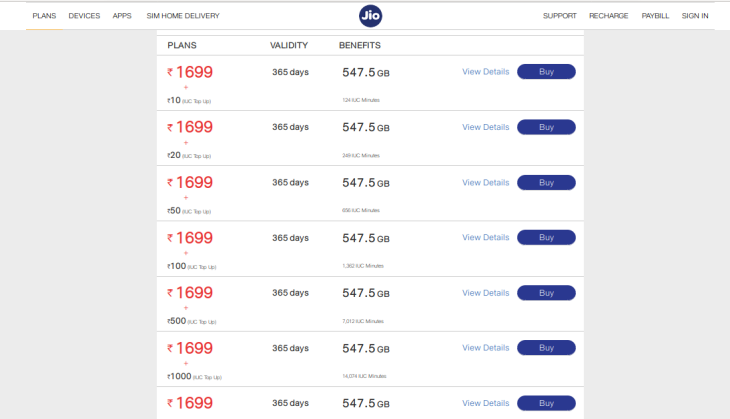Go to the APPS section

[x=122, y=16]
